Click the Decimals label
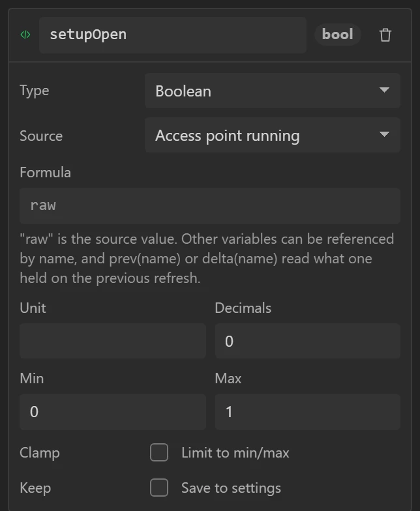 [243, 308]
